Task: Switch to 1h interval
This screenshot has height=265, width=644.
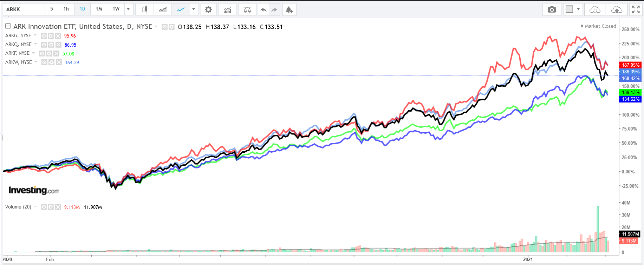Action: 66,9
